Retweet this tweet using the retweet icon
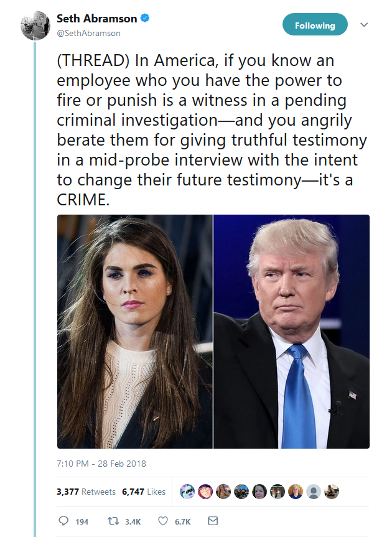The image size is (392, 537). tap(113, 521)
